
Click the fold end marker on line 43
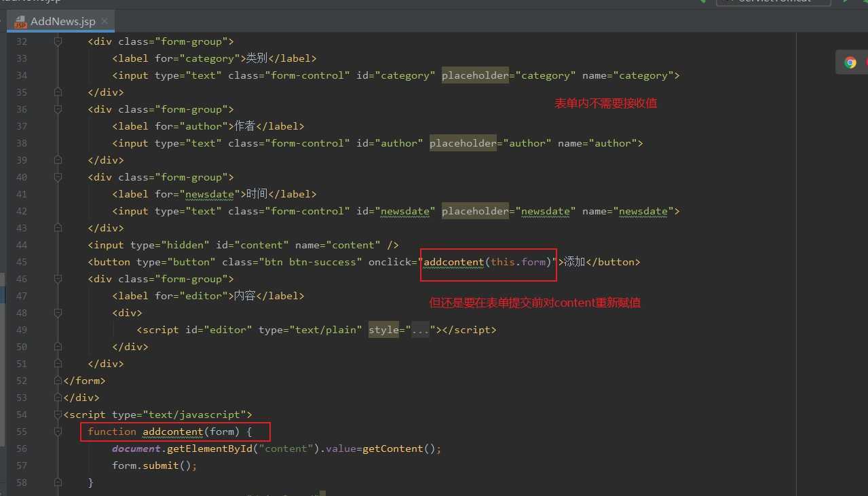[x=58, y=228]
